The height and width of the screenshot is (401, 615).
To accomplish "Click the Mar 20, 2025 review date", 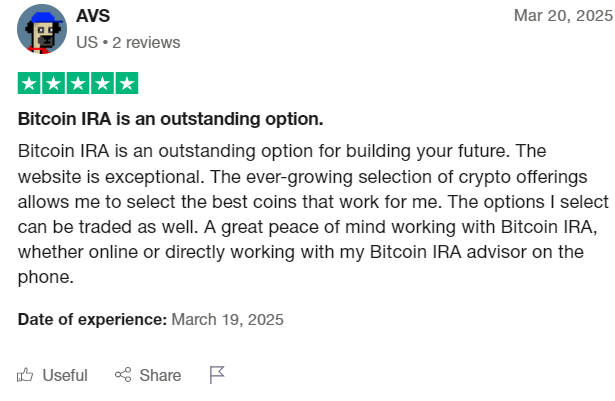I will [x=563, y=16].
